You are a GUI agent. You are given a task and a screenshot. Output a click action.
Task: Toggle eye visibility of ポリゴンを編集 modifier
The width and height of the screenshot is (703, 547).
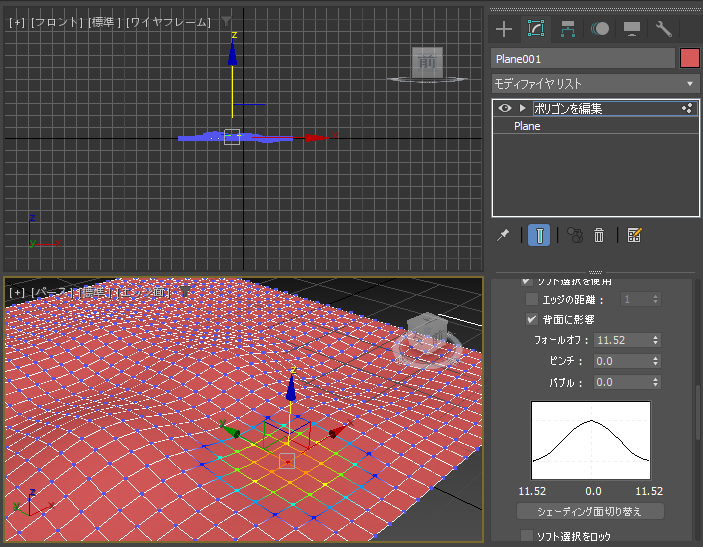pos(504,108)
